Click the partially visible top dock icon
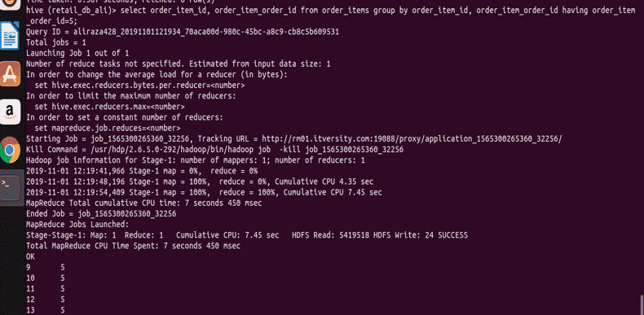Viewport: 644px width, 315px height. pyautogui.click(x=10, y=5)
